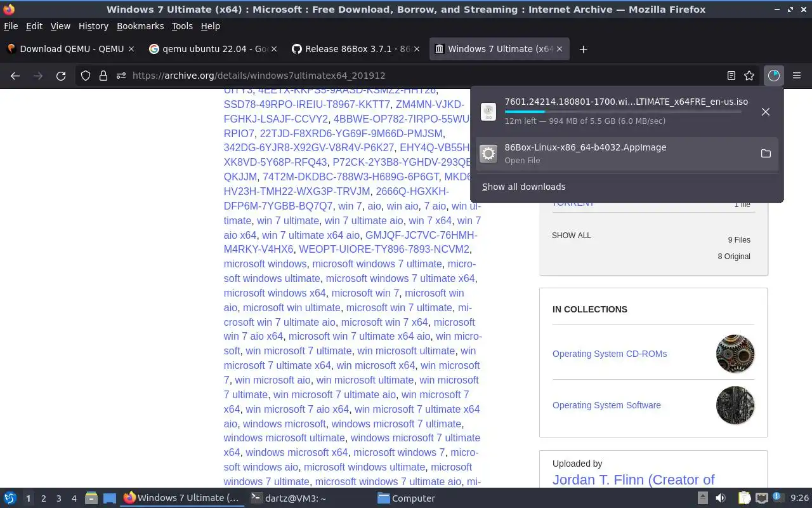The width and height of the screenshot is (812, 508).
Task: Open the Tools menu
Action: coord(182,26)
